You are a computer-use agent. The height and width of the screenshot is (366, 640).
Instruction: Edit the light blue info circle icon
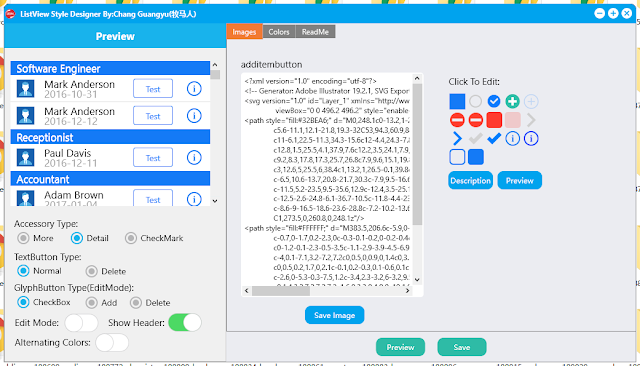pos(513,139)
